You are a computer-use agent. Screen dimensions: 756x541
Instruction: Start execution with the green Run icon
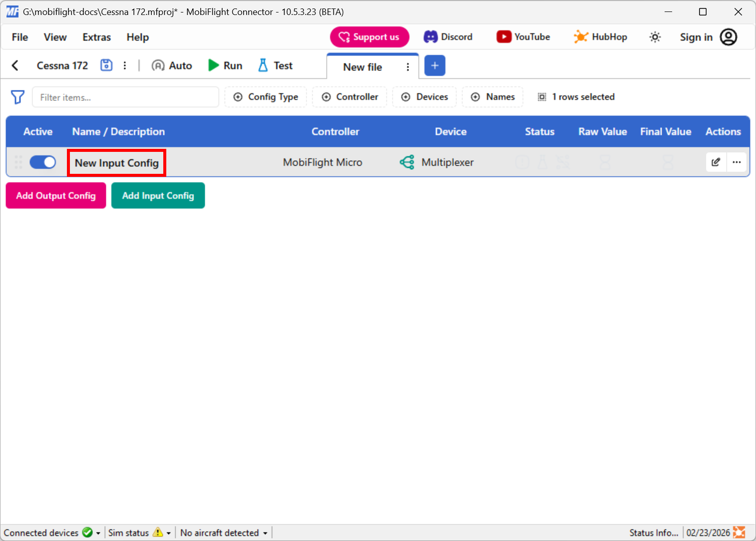[x=214, y=65]
